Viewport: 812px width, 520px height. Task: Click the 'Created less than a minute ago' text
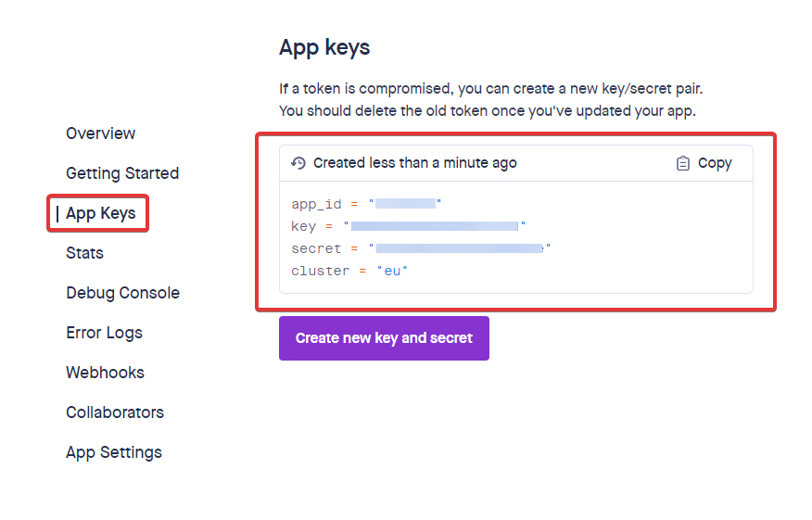click(x=414, y=163)
